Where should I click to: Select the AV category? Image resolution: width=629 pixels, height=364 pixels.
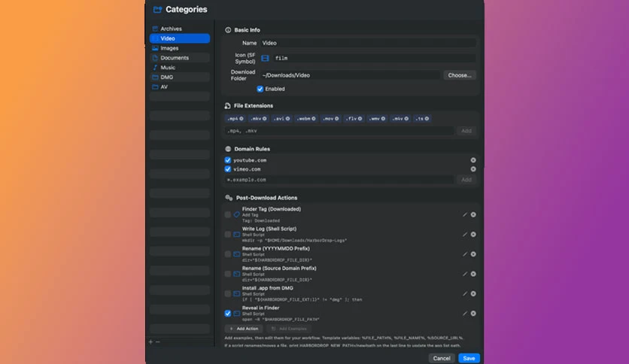pyautogui.click(x=180, y=87)
